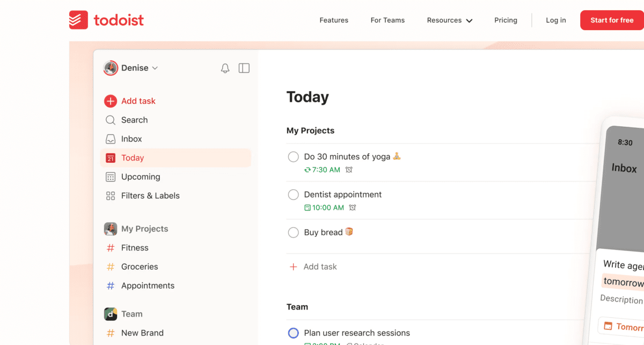Click the Today calendar icon
Screen dimensions: 644x345
pos(111,158)
